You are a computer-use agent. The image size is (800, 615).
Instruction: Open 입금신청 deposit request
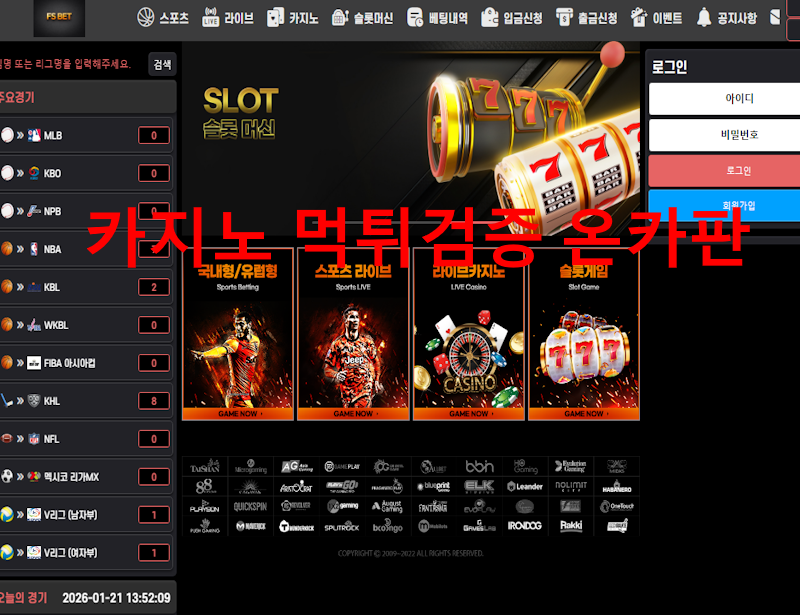point(512,18)
